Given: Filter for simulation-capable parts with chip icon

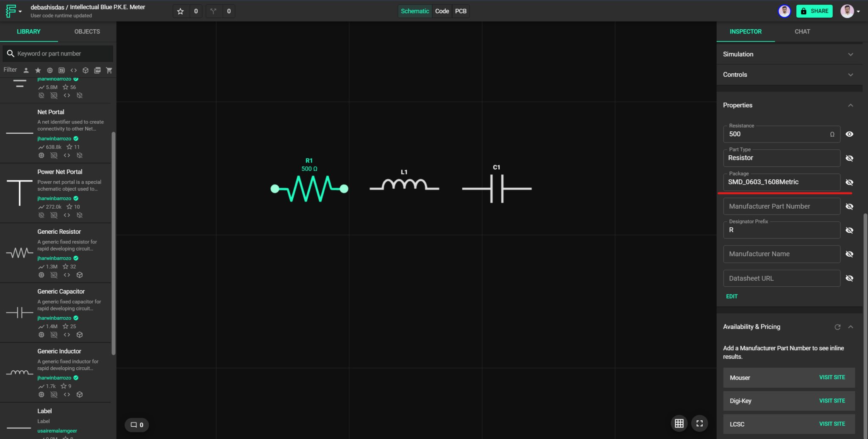Looking at the screenshot, I should (x=50, y=70).
